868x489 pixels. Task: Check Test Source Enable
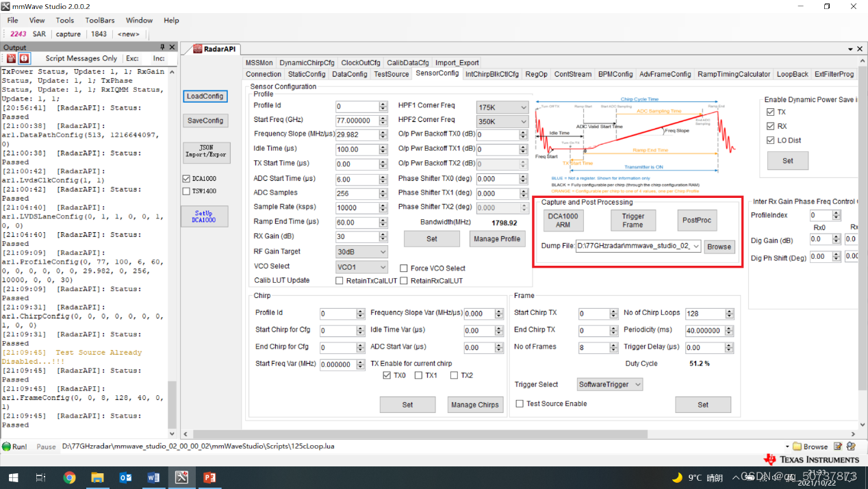(x=520, y=404)
